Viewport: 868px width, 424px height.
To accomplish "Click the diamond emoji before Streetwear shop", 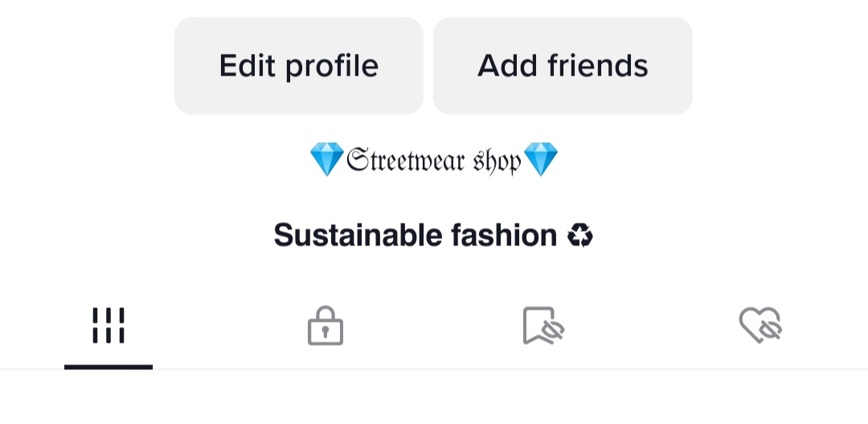I will click(327, 159).
